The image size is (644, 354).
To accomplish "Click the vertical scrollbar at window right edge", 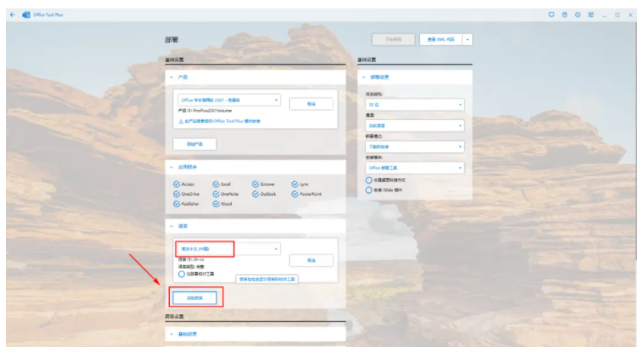I will click(x=636, y=140).
